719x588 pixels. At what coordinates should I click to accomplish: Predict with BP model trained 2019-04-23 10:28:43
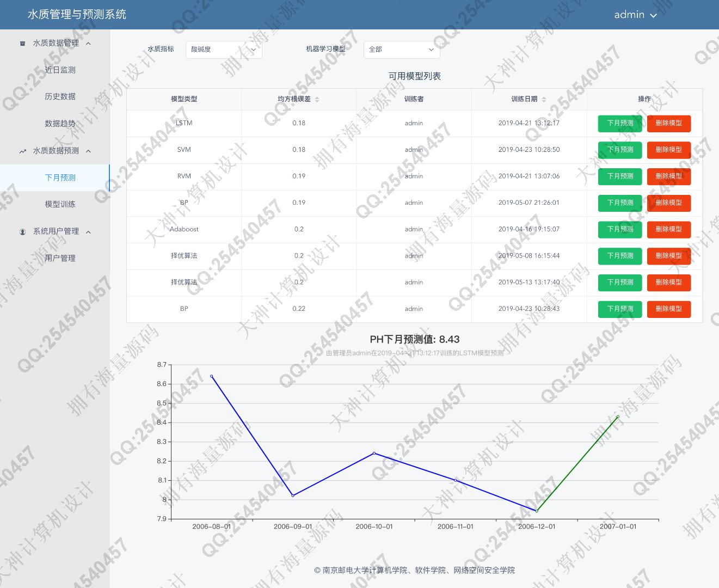click(620, 309)
